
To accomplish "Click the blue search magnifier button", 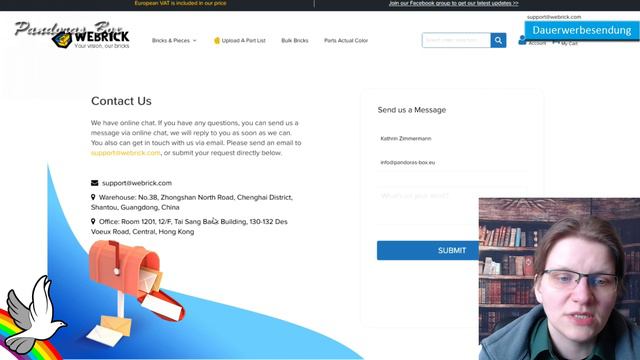I will pyautogui.click(x=498, y=40).
